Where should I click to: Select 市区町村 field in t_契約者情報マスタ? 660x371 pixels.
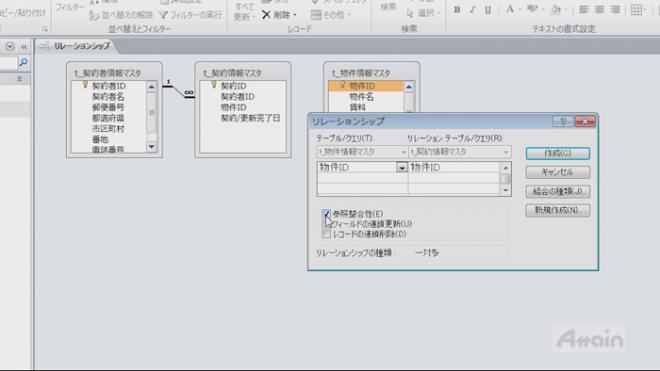(x=108, y=128)
